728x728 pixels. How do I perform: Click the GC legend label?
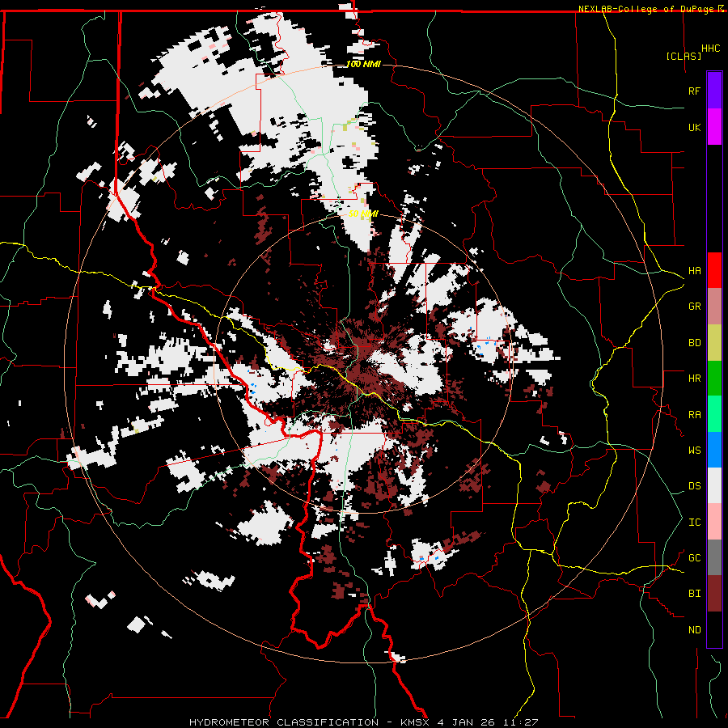click(x=694, y=558)
